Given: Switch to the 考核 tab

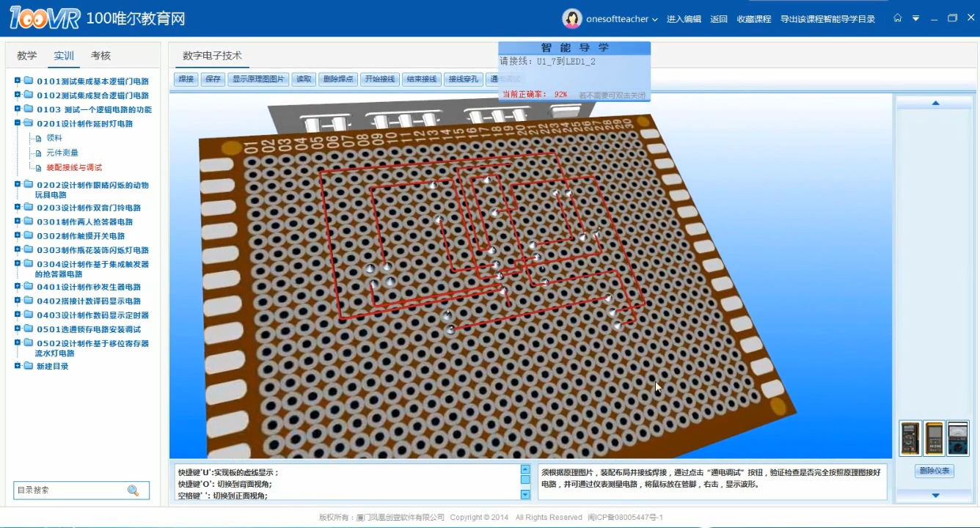Looking at the screenshot, I should [x=100, y=56].
